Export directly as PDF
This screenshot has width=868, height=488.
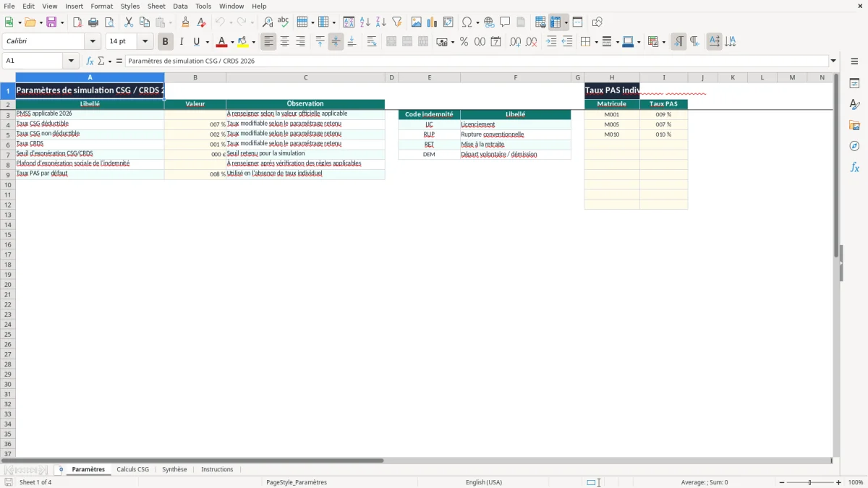point(77,22)
